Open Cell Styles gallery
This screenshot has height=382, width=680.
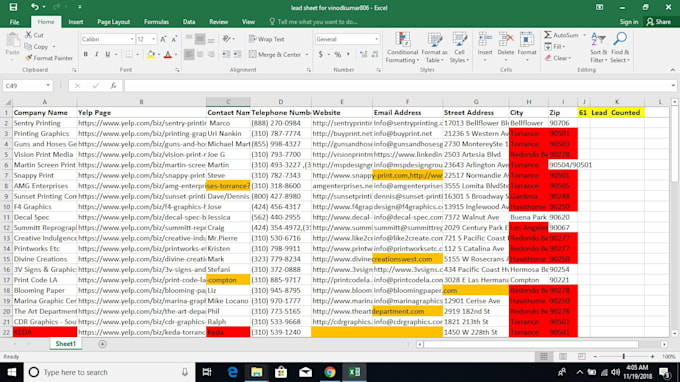point(459,48)
